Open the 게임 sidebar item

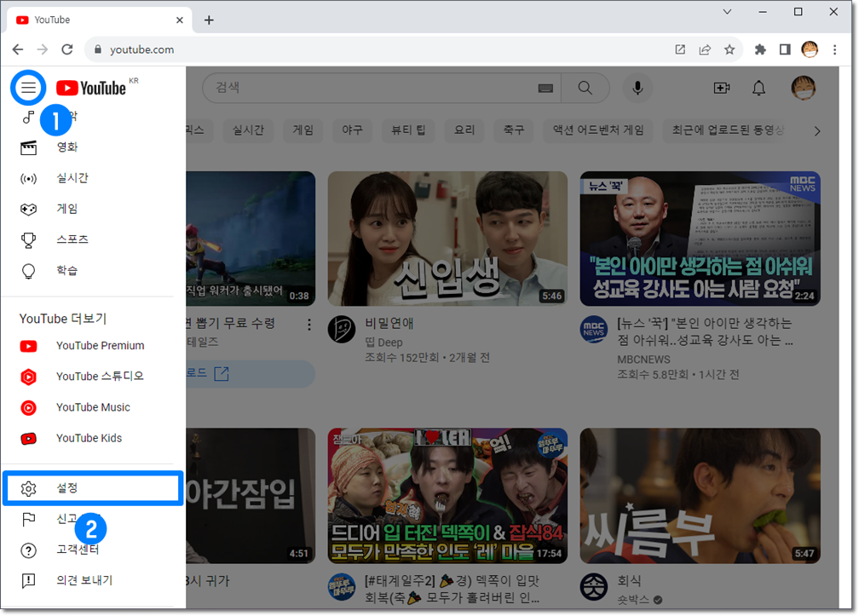pyautogui.click(x=88, y=209)
